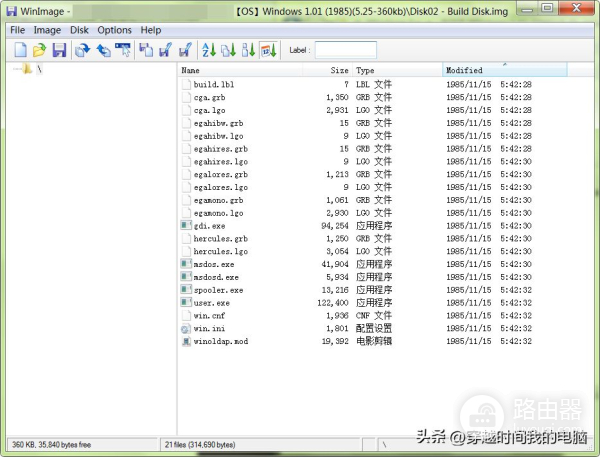Screen dimensions: 600x457
Task: Click the sort by size icon
Action: click(248, 50)
